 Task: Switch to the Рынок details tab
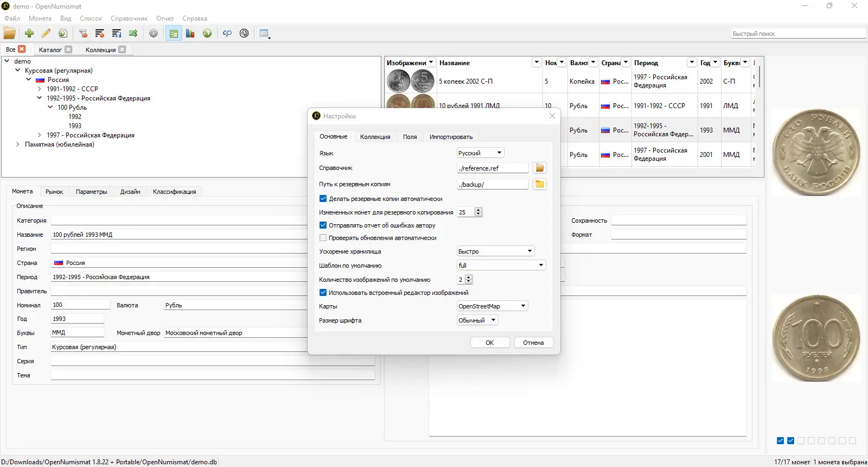click(54, 192)
